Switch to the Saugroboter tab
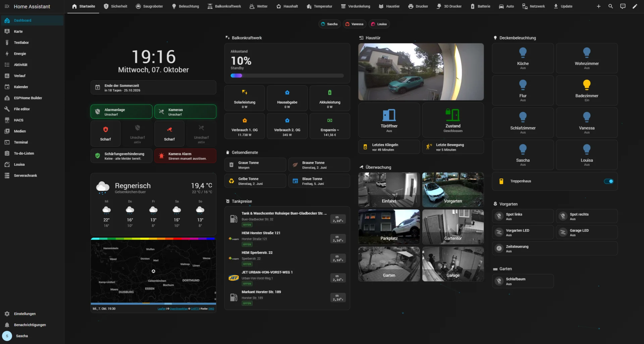Screen dimensions: 644x344 149,6
